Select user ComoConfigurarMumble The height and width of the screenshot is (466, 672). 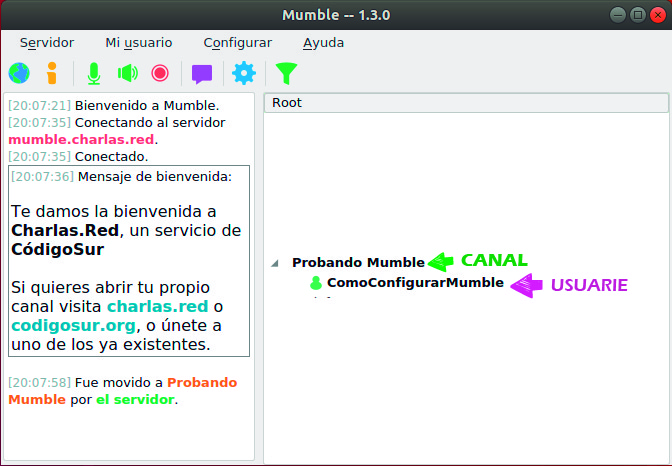click(x=415, y=283)
